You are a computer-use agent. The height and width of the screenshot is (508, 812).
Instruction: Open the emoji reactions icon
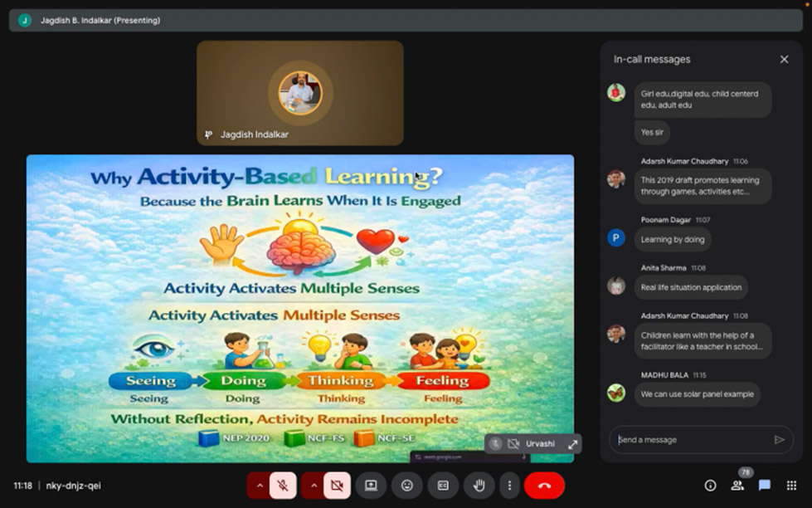407,486
